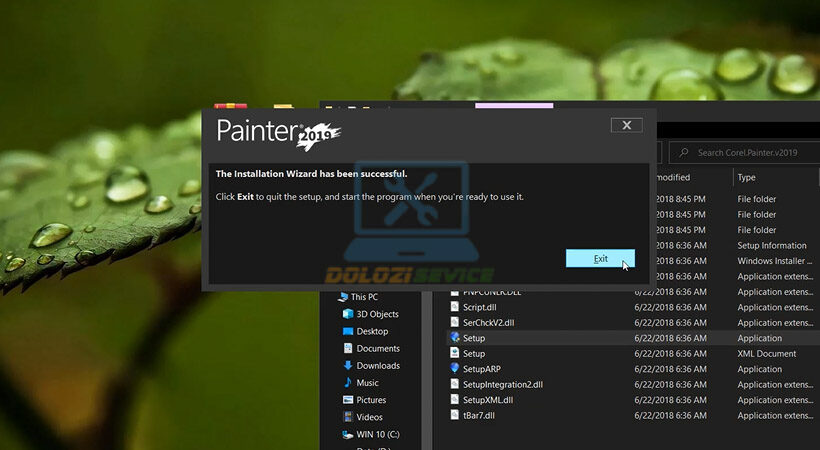Click the Search Corel.Painter.v2019 field
This screenshot has height=450, width=820.
[x=752, y=153]
